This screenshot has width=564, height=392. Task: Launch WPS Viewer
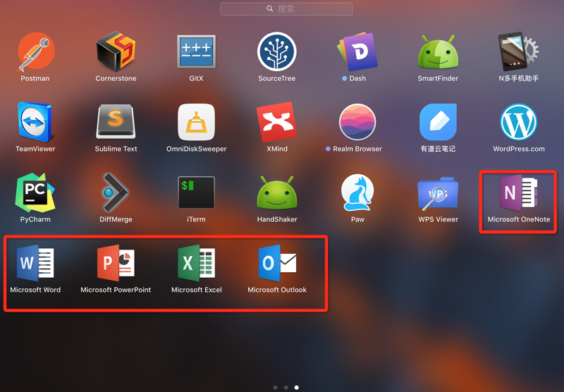tap(438, 194)
